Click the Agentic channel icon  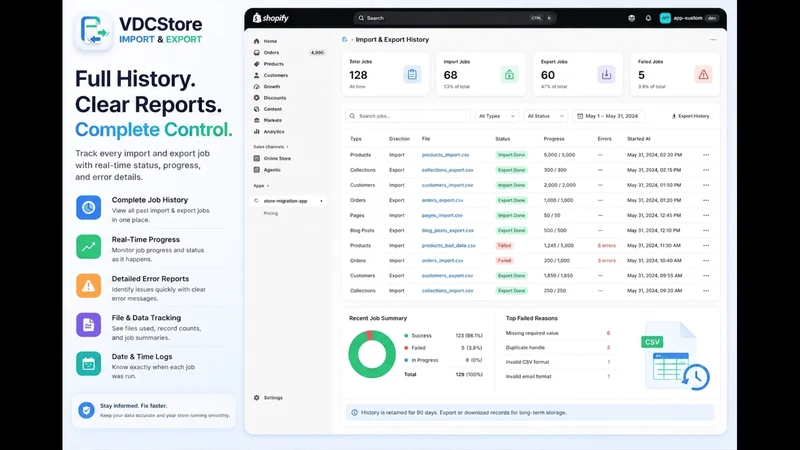tap(257, 169)
